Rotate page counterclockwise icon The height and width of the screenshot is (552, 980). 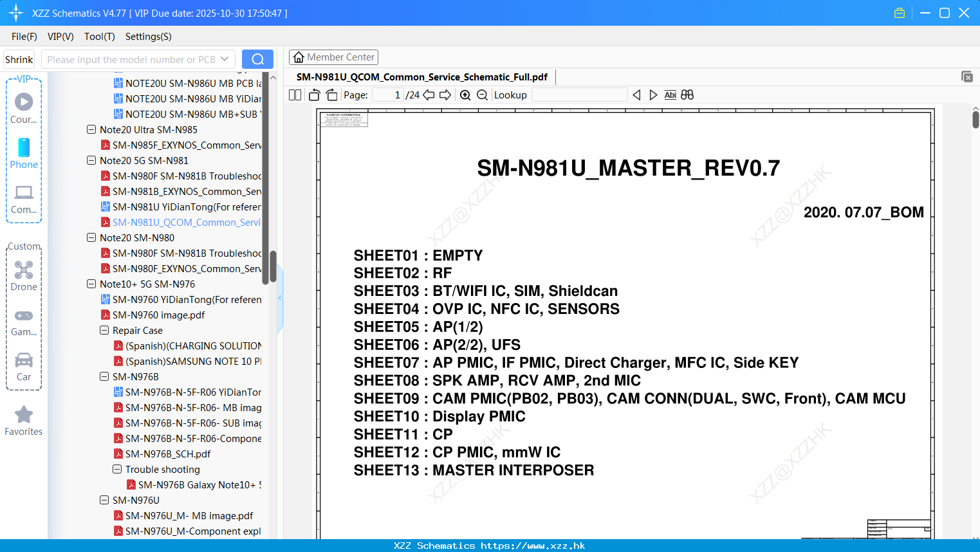click(x=315, y=95)
